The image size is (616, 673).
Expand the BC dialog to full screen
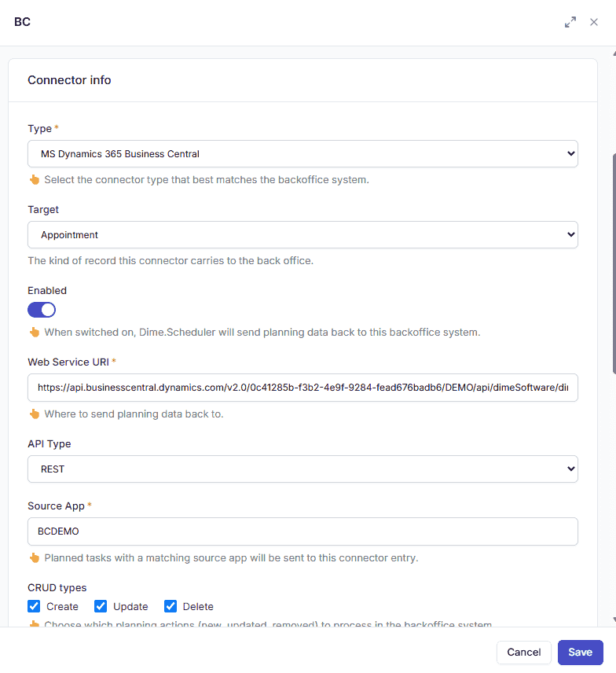[570, 22]
